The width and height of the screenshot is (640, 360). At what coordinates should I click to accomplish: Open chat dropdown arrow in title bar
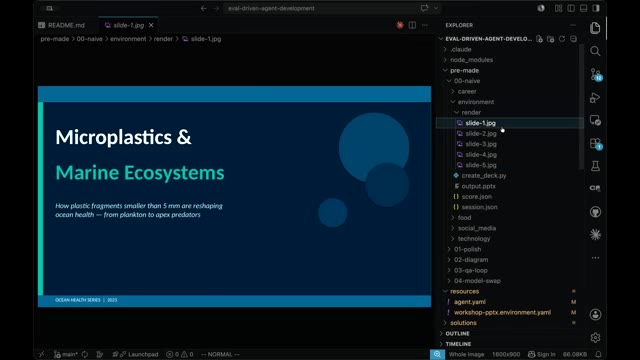436,8
